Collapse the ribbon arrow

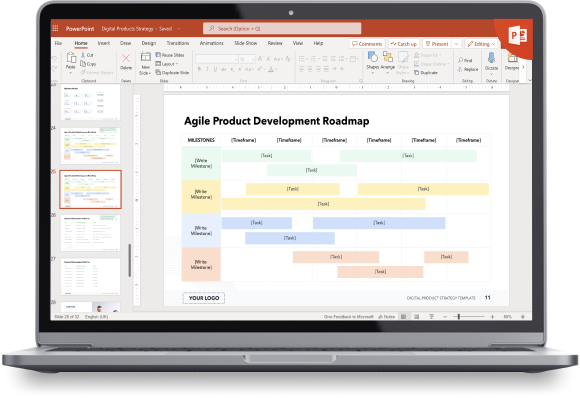click(x=529, y=80)
